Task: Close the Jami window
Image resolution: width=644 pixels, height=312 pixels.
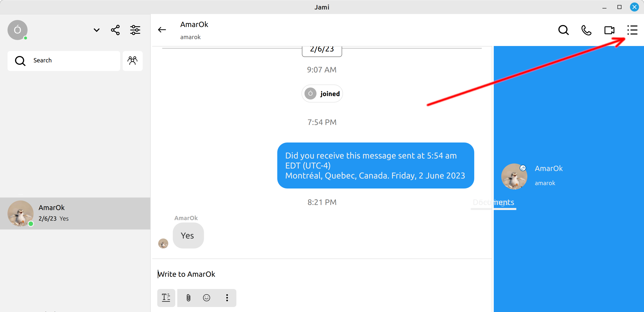Action: pos(634,7)
